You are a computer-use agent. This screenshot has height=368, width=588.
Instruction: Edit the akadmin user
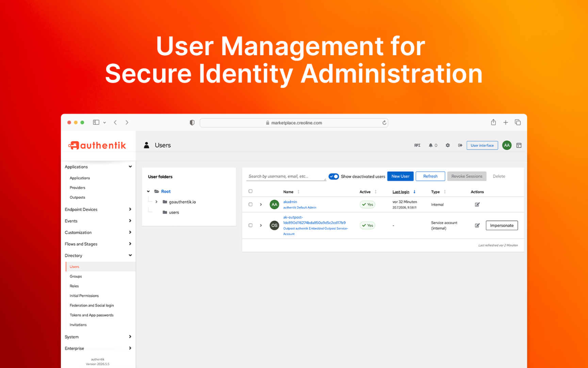tap(477, 204)
